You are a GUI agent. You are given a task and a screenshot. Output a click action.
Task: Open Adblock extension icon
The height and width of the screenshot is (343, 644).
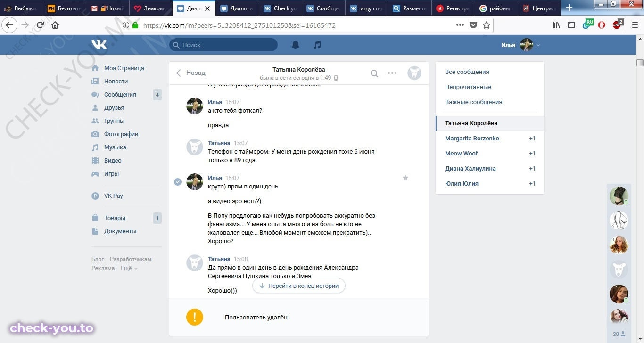point(617,24)
